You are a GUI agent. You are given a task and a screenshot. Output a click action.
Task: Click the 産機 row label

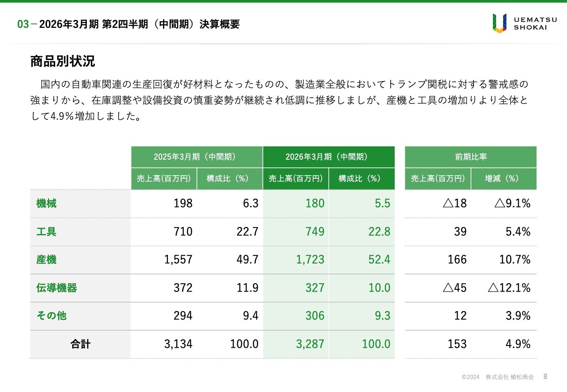(x=47, y=260)
